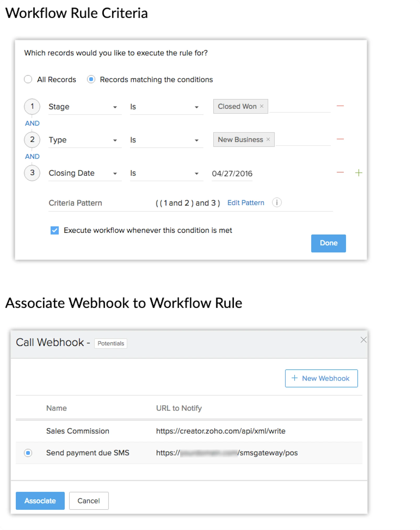Open Edit Pattern link
The width and height of the screenshot is (420, 530).
point(246,203)
